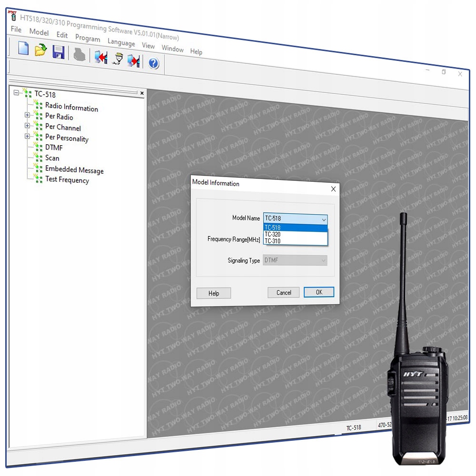This screenshot has height=476, width=476.
Task: Expand the Per Channel tree node
Action: 27,125
